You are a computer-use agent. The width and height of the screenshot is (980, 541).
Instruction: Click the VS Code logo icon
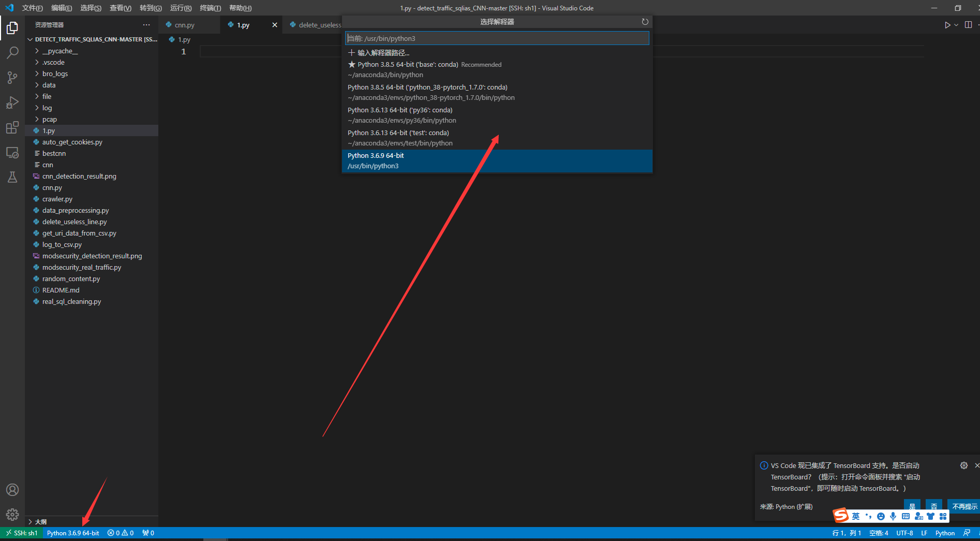[x=9, y=8]
